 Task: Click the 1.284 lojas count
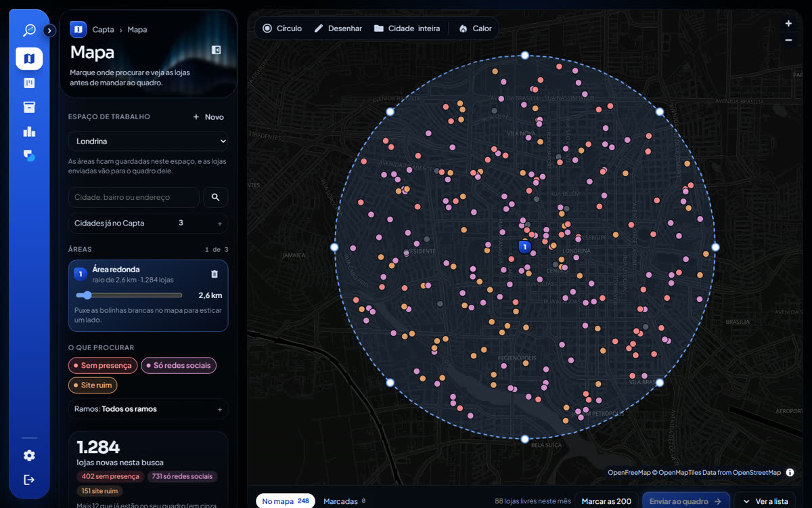pos(98,447)
